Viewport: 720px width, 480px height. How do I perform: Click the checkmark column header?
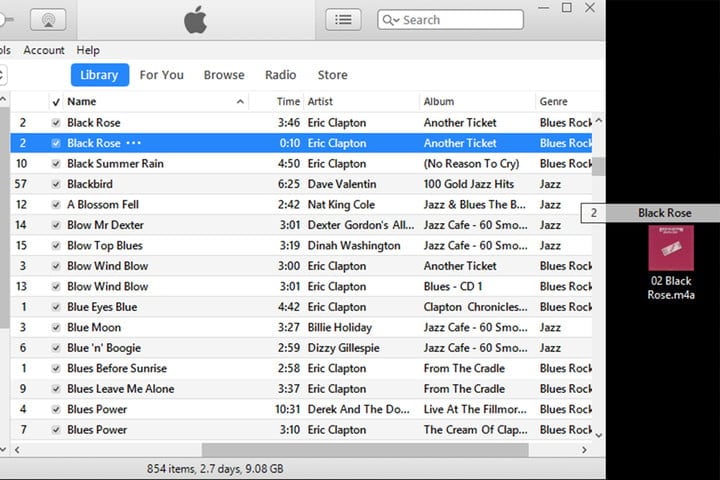click(x=56, y=102)
